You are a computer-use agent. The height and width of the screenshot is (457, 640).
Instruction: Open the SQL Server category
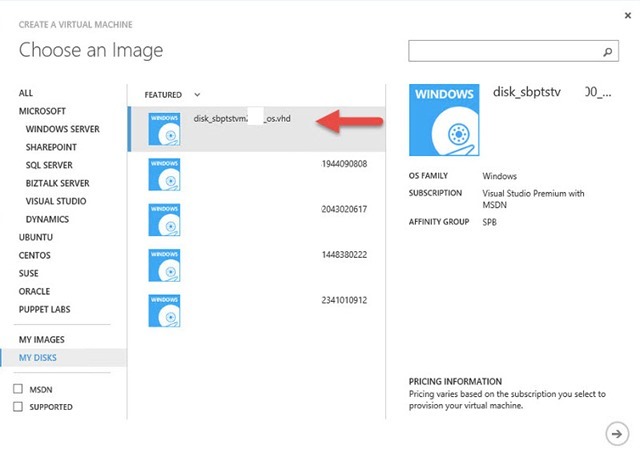(x=49, y=165)
